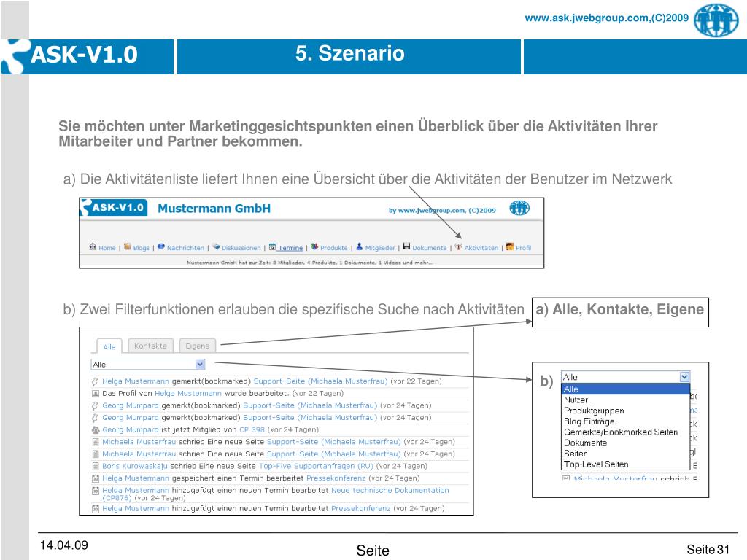Open Boris Kurowaskaju profile link
Screen dimensions: 747x560
pos(135,466)
